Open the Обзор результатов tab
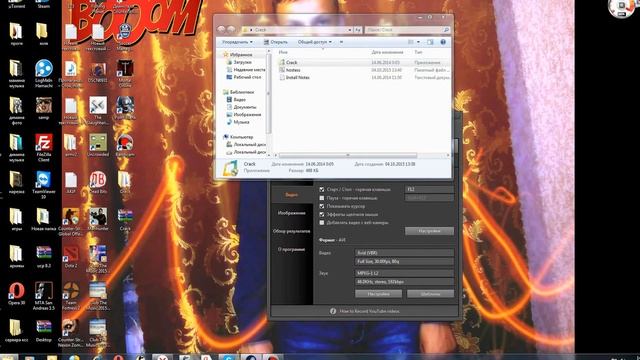The width and height of the screenshot is (640, 360). coord(291,231)
